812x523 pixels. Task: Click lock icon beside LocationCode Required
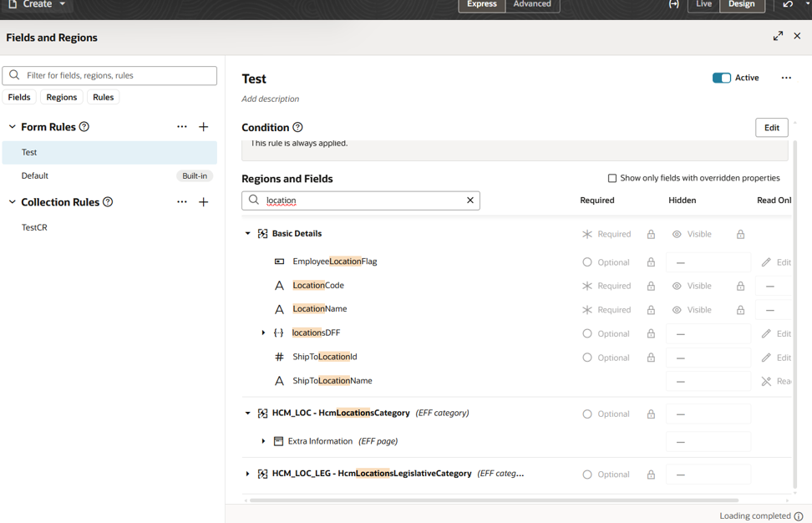[x=651, y=286]
